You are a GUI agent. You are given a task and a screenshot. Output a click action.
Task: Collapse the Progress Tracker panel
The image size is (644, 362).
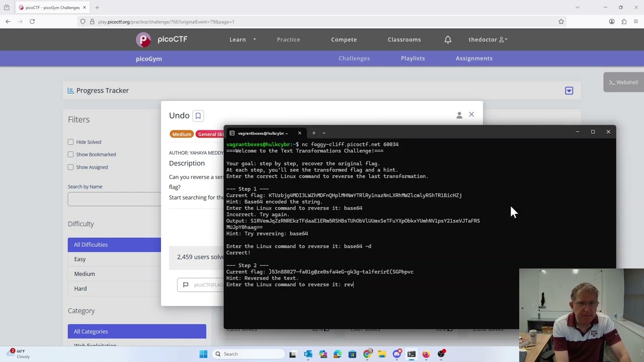point(569,90)
